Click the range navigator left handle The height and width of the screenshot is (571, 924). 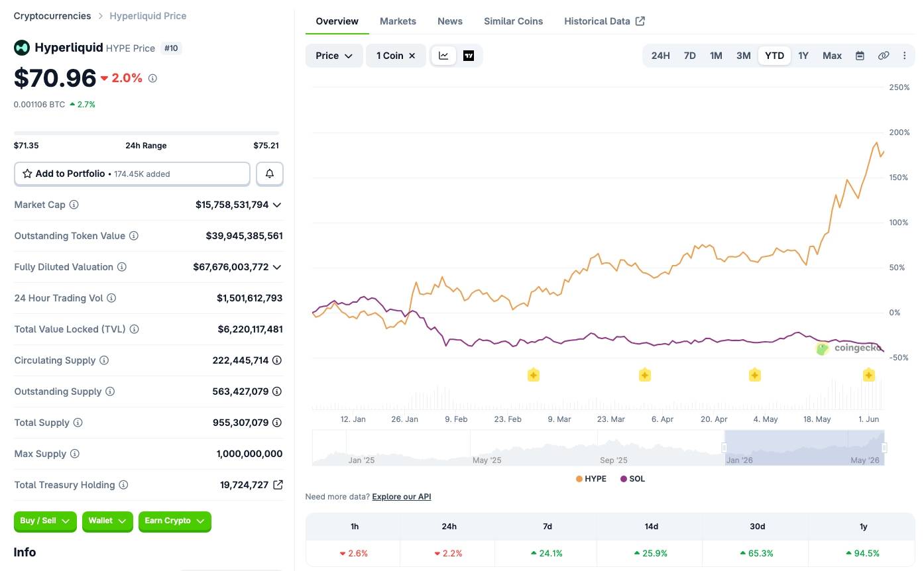(724, 448)
